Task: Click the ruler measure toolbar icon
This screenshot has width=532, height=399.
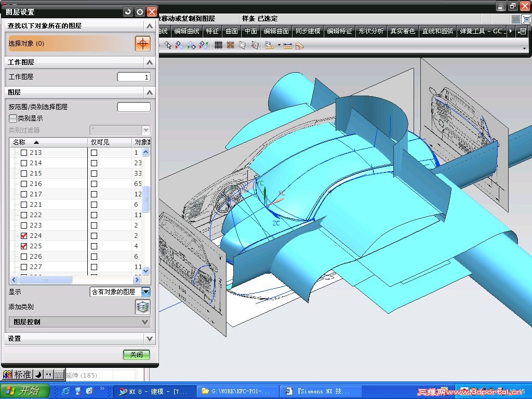Action: click(299, 45)
